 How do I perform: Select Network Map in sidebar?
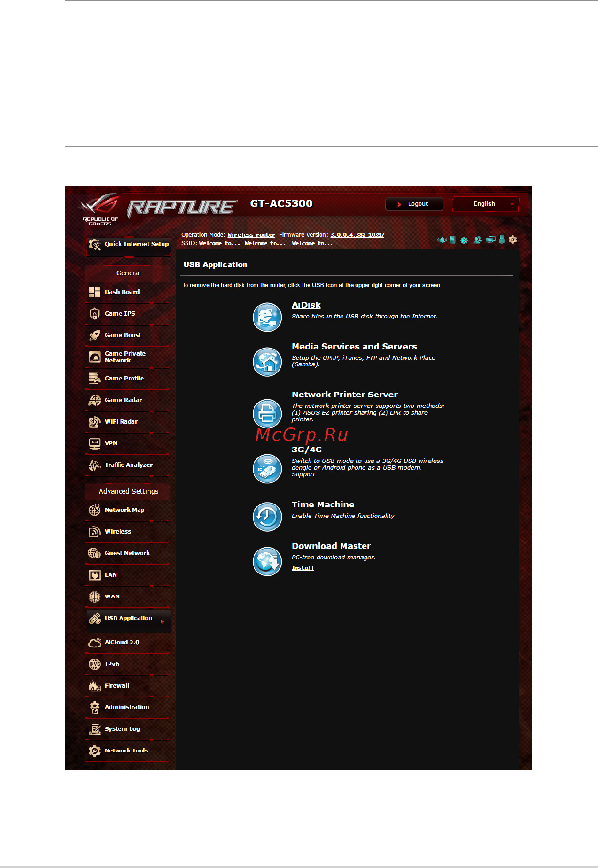pos(128,510)
